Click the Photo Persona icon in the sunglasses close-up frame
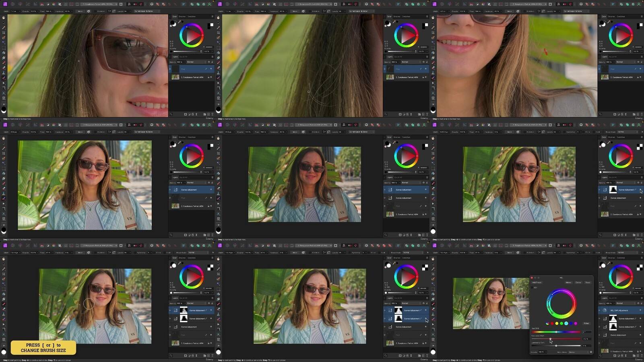The height and width of the screenshot is (362, 644). pyautogui.click(x=5, y=4)
